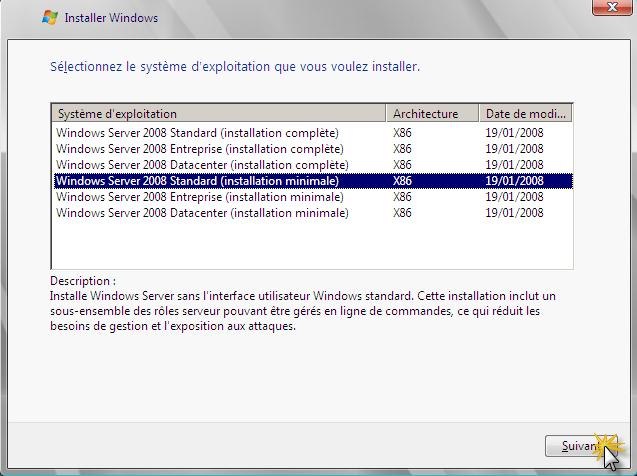Select Windows Server 2008 Standard (installation minimale)
Screen dimensions: 637x476
pyautogui.click(x=313, y=181)
